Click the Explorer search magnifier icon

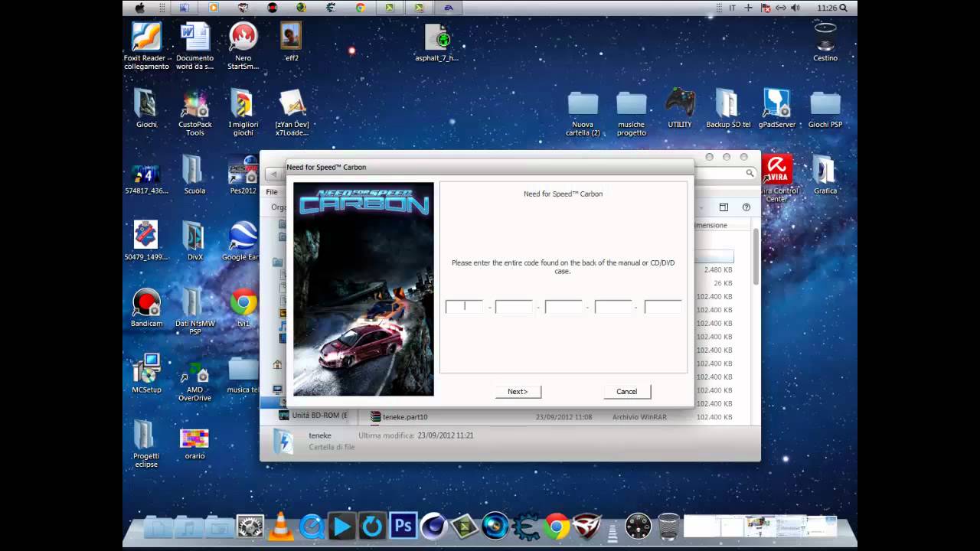tap(750, 174)
